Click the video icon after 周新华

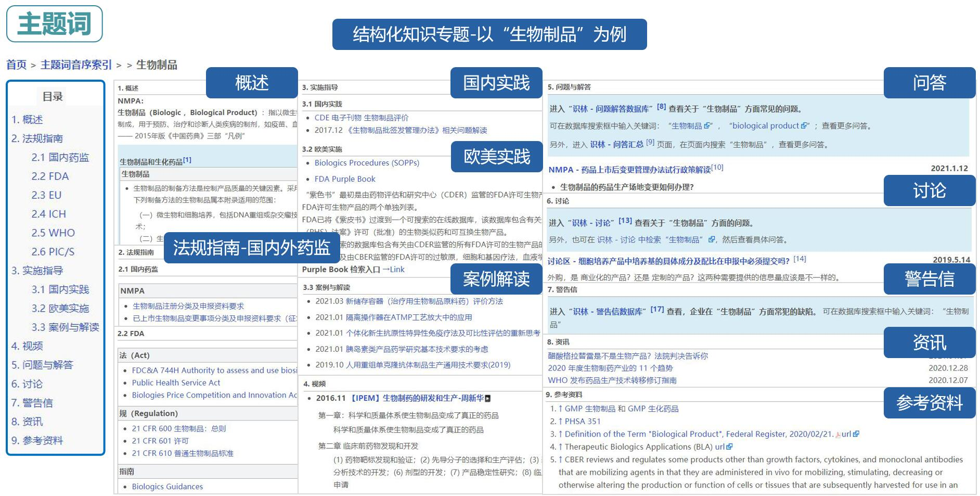click(487, 399)
